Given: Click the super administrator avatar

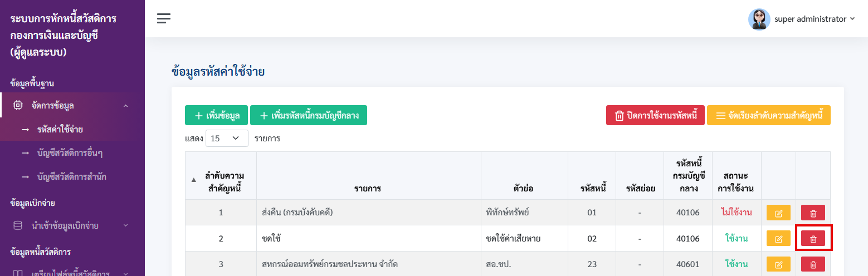Looking at the screenshot, I should (x=759, y=19).
